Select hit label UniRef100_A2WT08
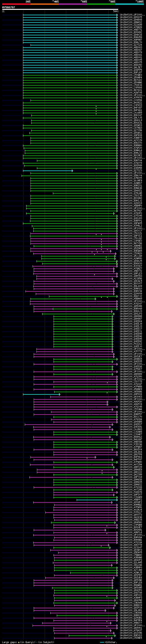This screenshot has height=644, width=146. click(x=131, y=93)
